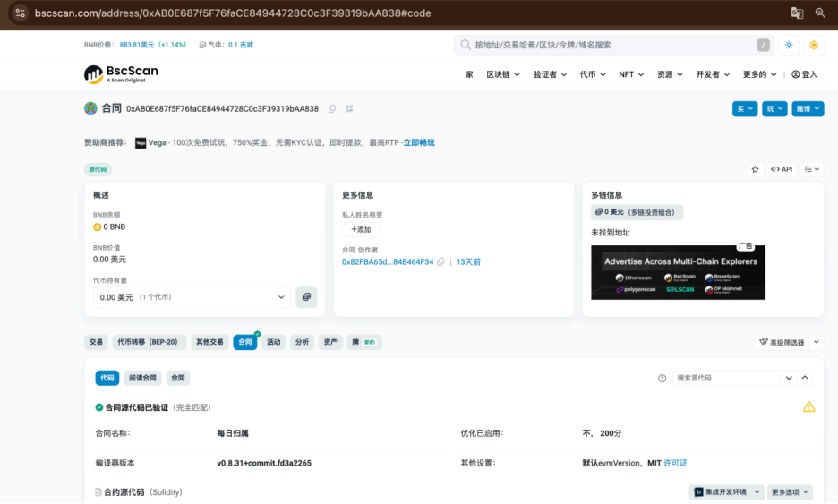Open the token holdings wallet icon button

[306, 297]
